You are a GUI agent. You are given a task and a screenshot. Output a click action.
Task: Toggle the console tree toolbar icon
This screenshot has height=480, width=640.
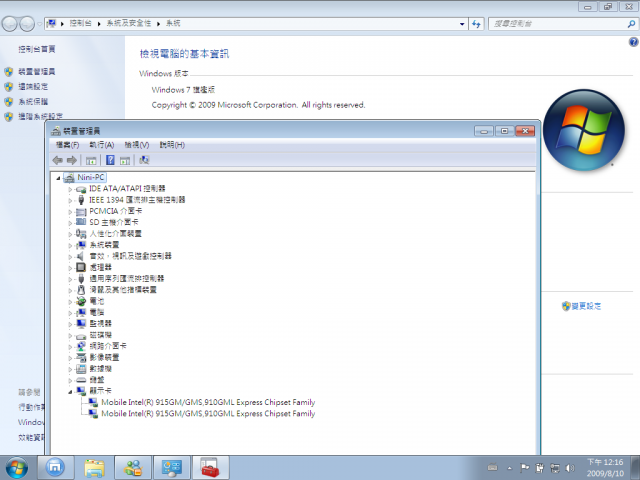(91, 160)
